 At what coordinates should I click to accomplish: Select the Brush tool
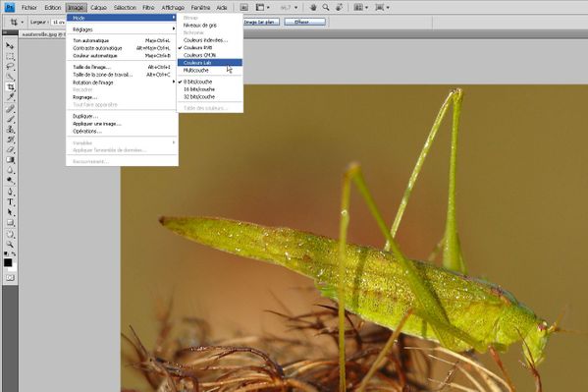pyautogui.click(x=10, y=120)
